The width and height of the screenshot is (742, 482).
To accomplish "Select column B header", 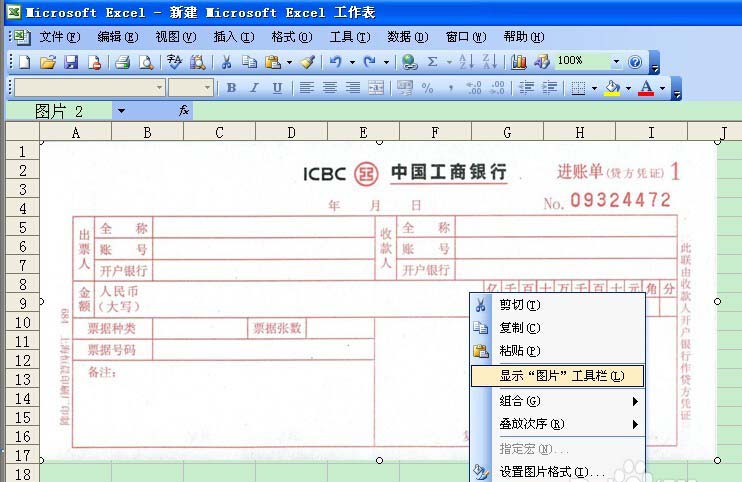I will point(147,132).
